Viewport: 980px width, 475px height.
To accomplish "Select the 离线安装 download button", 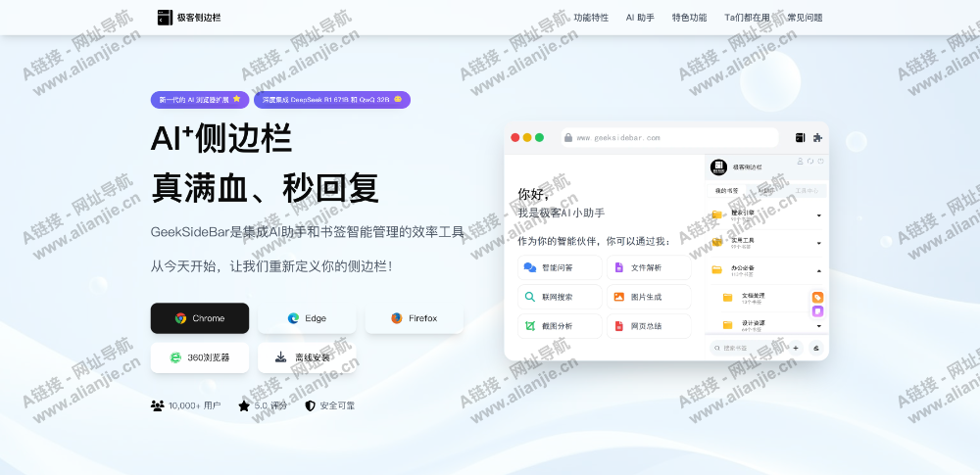I will tap(307, 357).
